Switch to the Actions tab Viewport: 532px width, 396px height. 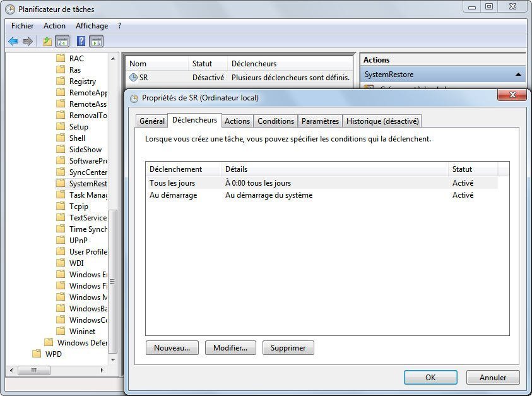point(237,121)
